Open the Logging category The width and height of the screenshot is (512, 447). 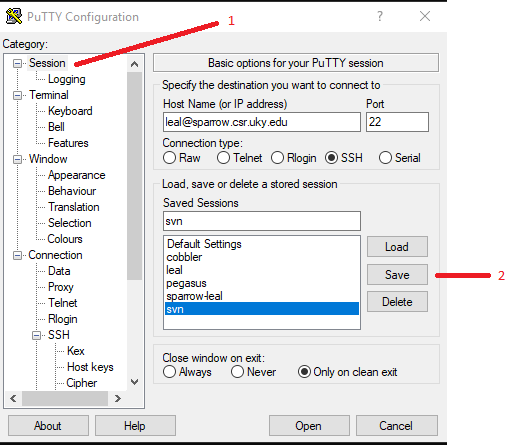(67, 79)
